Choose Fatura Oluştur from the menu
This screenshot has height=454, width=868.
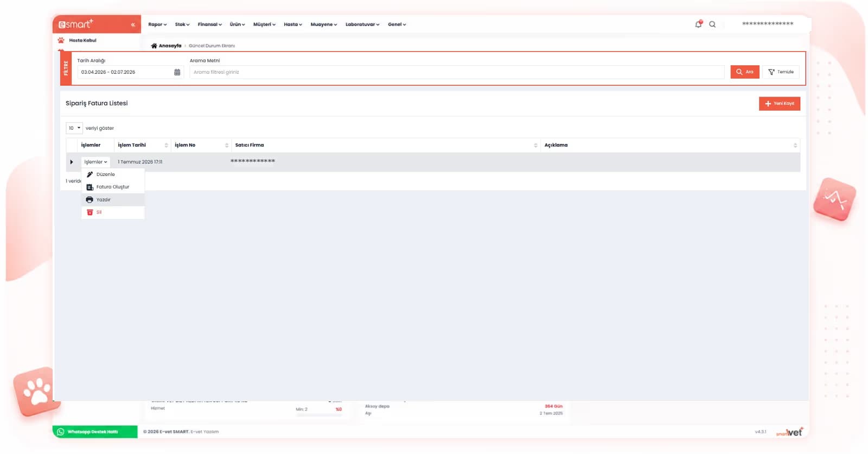113,187
